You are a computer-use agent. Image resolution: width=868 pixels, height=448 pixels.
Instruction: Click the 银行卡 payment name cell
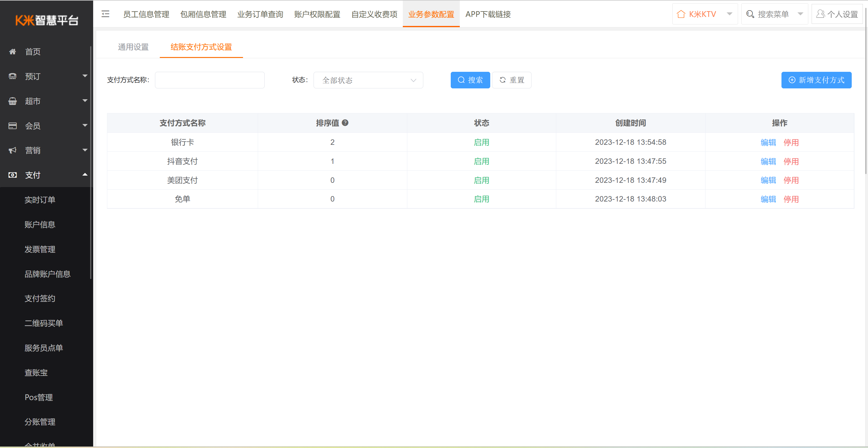[182, 142]
